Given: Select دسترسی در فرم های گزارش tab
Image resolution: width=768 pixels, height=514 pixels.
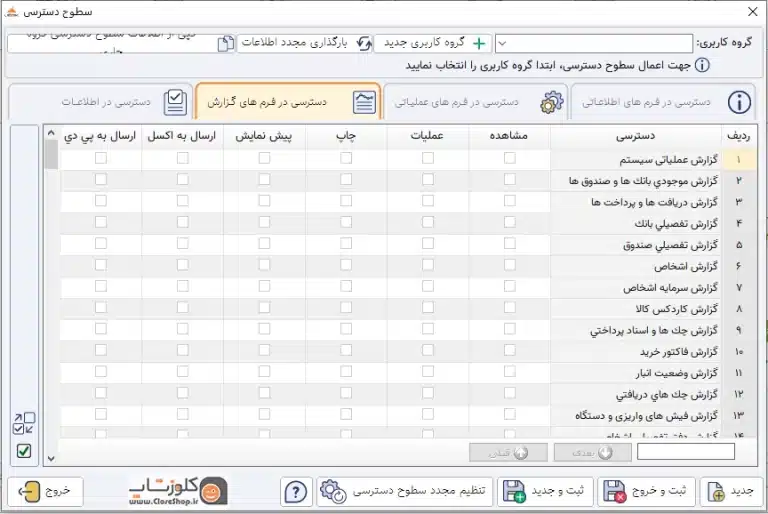Looking at the screenshot, I should click(x=288, y=102).
